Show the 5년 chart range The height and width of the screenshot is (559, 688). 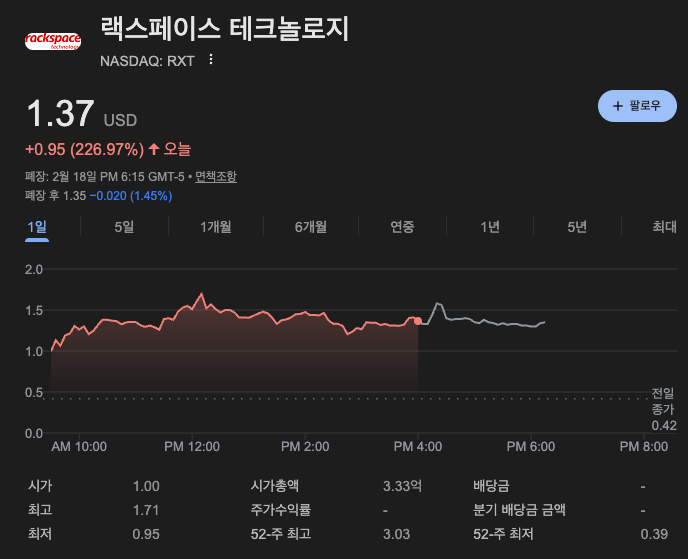pos(577,227)
